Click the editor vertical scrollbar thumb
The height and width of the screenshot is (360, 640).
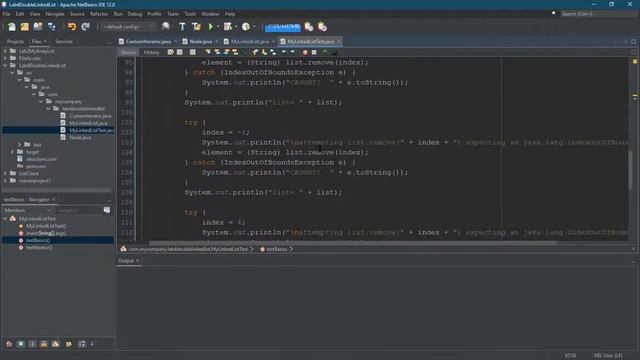click(x=631, y=169)
